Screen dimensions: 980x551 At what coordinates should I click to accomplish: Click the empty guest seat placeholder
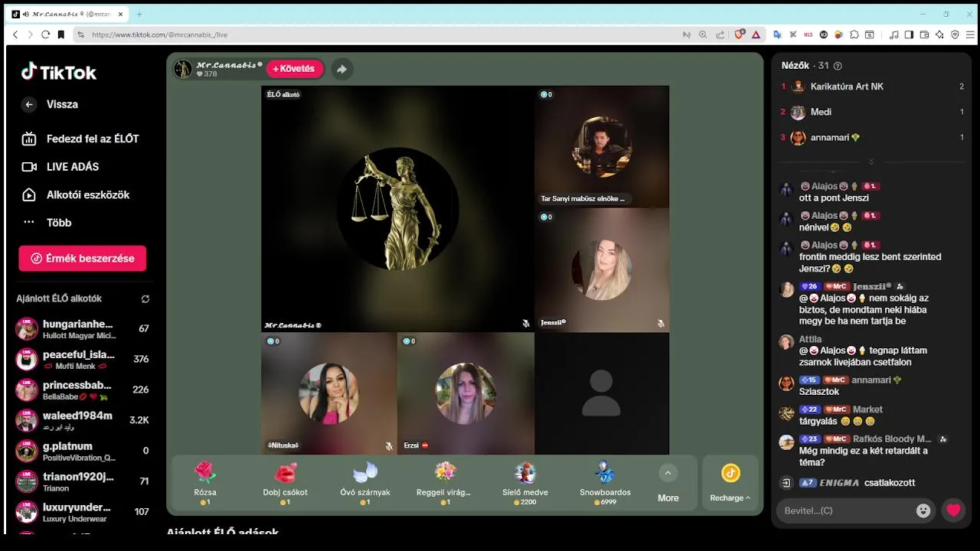click(x=602, y=393)
